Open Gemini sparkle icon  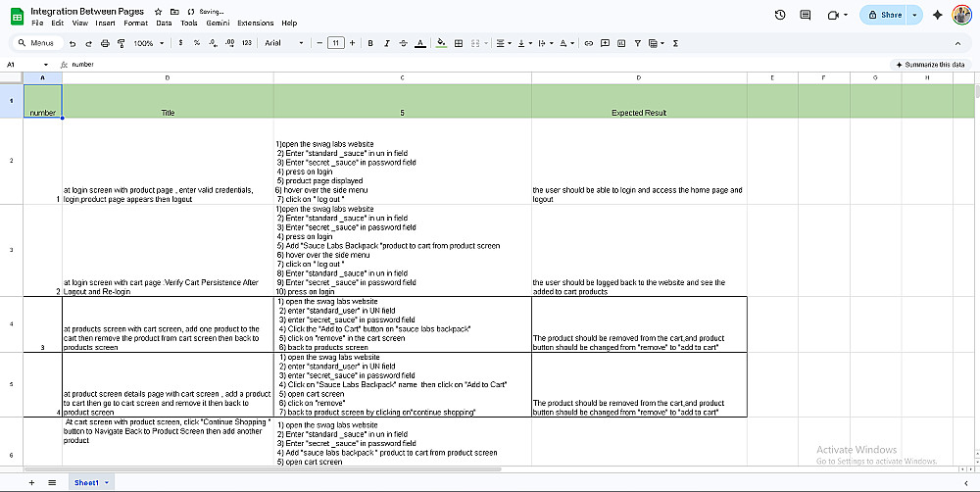pos(938,15)
